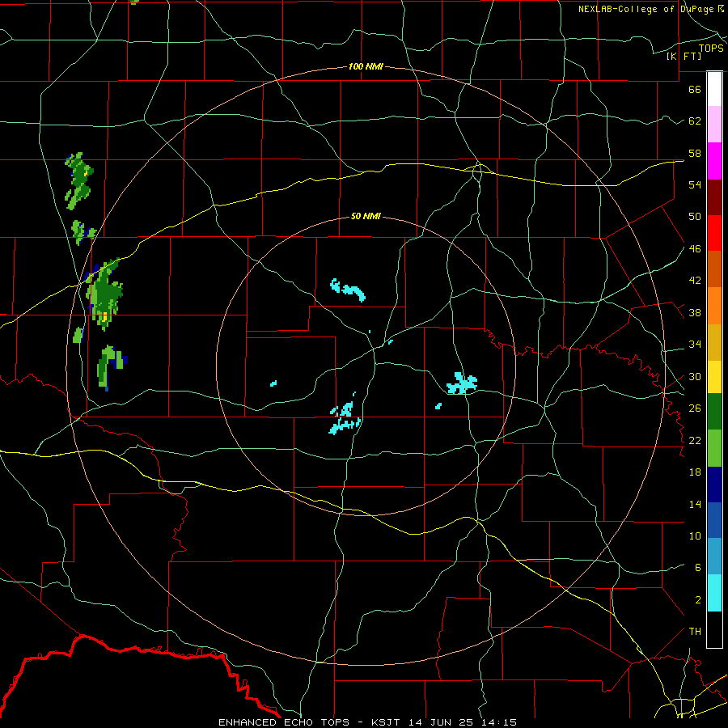Click the 14 JUN 25 date in caption
Image resolution: width=728 pixels, height=728 pixels.
[x=441, y=722]
